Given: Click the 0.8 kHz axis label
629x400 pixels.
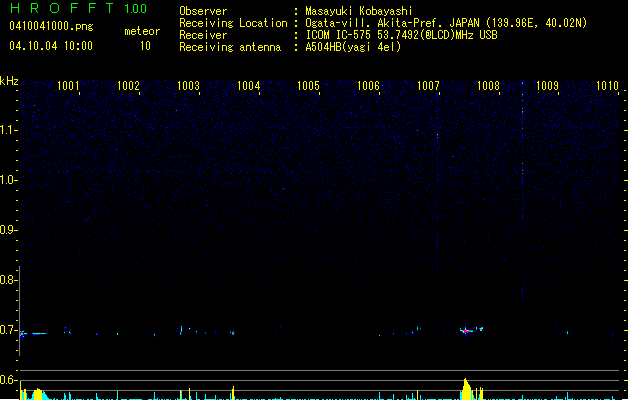Looking at the screenshot, I should click(8, 280).
